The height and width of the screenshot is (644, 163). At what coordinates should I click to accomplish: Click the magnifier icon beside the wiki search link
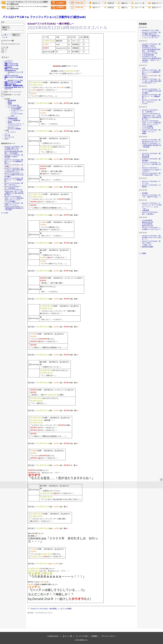pyautogui.click(x=28, y=609)
